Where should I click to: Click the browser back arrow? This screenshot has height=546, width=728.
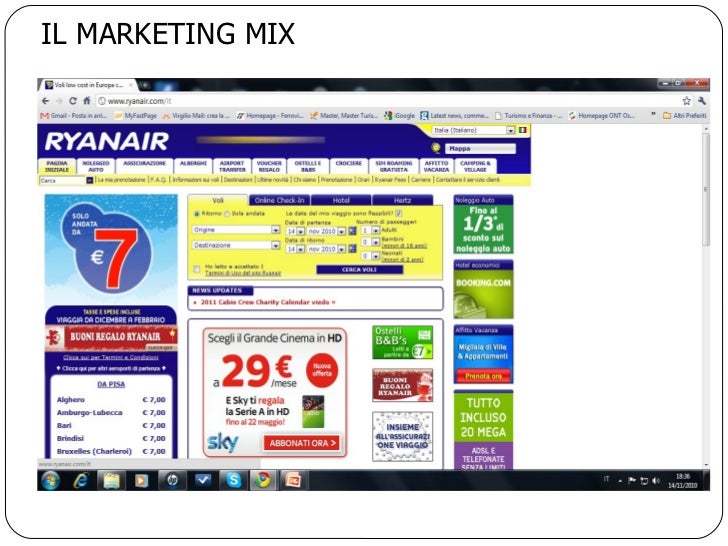click(45, 101)
